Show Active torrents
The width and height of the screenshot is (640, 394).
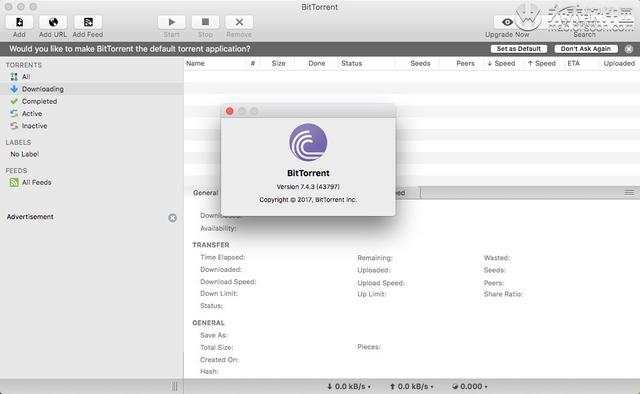coord(92,114)
